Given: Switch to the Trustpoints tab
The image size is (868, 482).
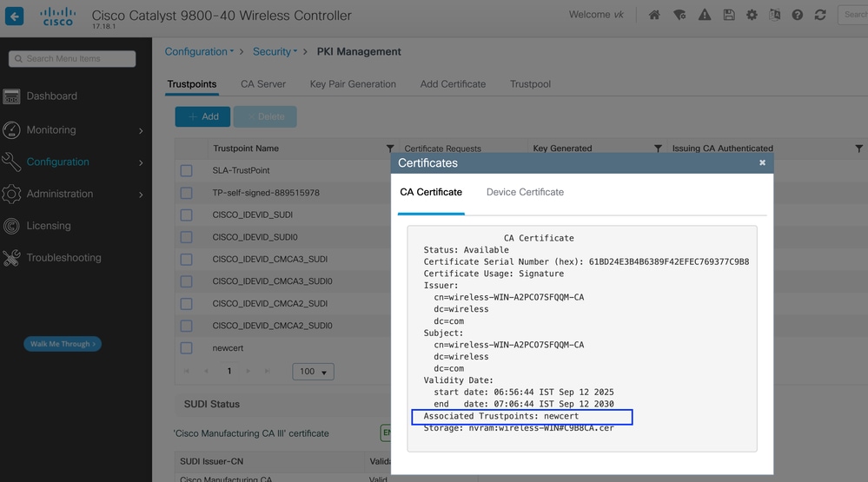Looking at the screenshot, I should [x=191, y=84].
